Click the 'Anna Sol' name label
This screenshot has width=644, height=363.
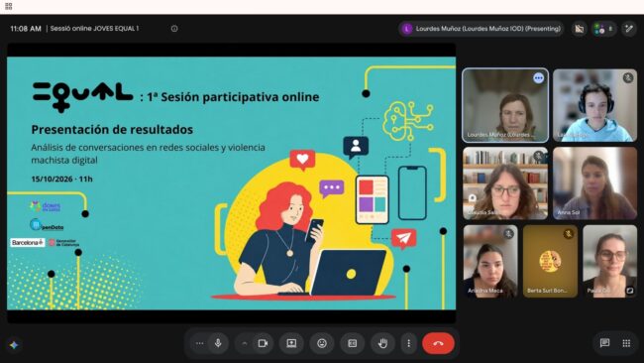569,212
